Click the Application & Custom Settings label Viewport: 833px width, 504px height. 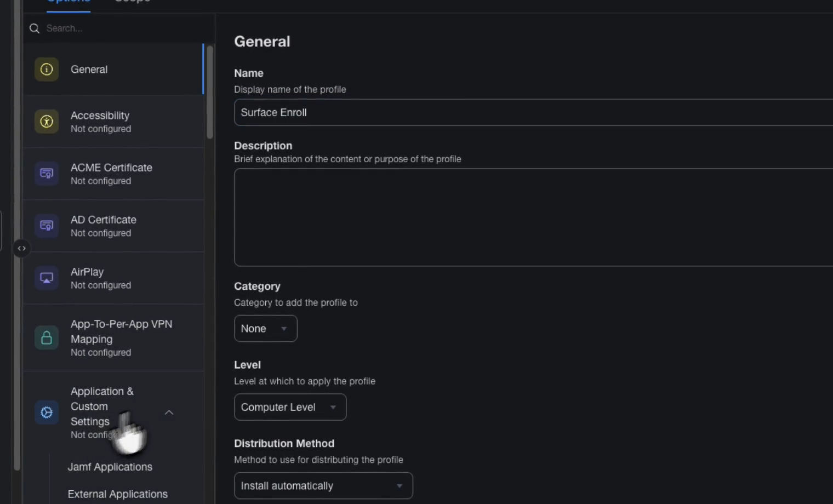pyautogui.click(x=102, y=406)
